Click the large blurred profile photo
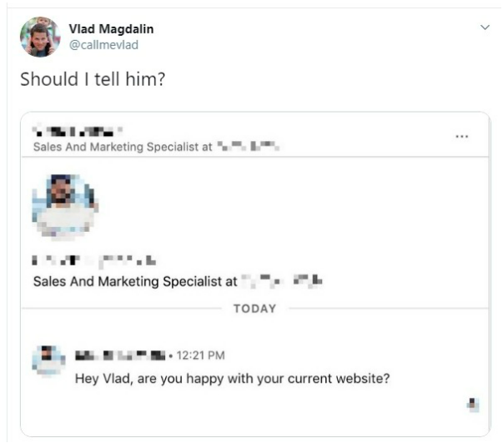Screen dimensions: 503x448 [65, 207]
